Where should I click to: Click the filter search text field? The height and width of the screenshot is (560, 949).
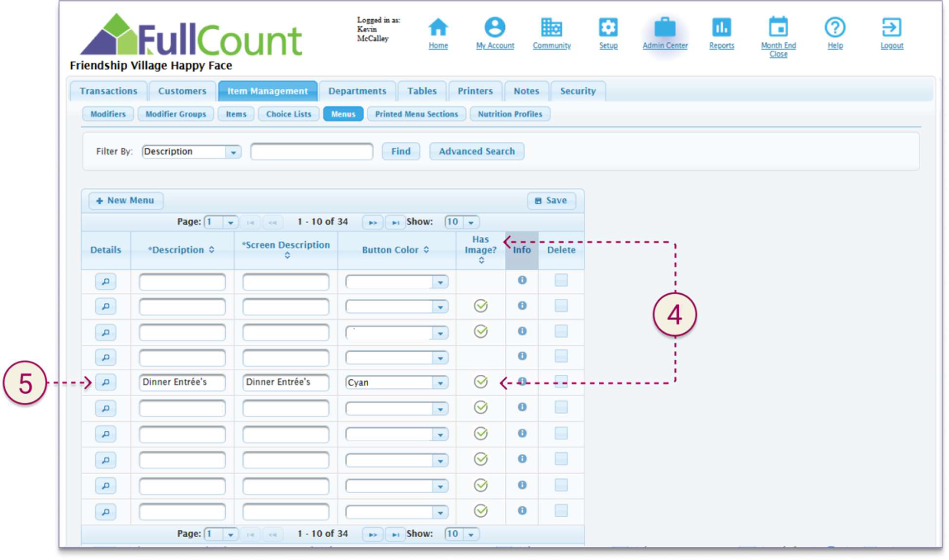(x=311, y=152)
